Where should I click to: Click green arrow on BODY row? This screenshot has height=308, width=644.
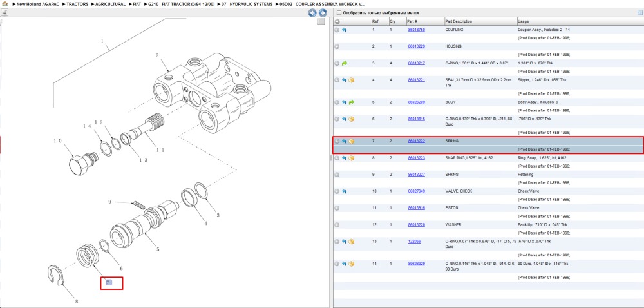pos(352,102)
